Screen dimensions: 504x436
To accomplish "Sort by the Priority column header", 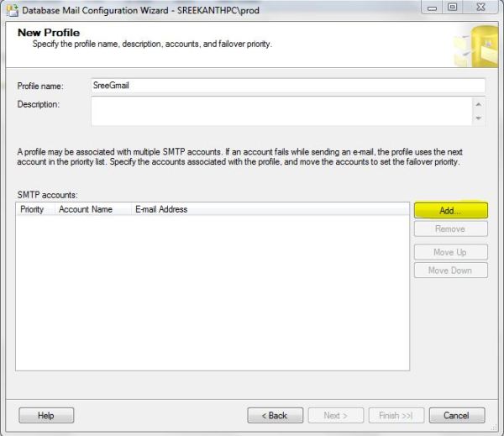I will tap(32, 209).
